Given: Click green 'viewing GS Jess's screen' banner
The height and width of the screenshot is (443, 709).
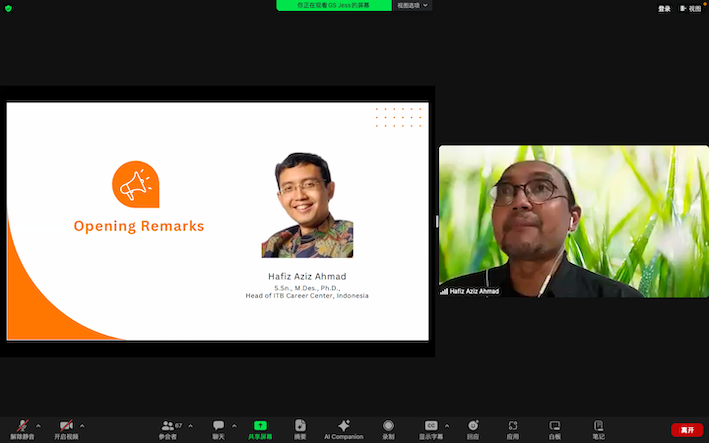Looking at the screenshot, I should [x=334, y=5].
